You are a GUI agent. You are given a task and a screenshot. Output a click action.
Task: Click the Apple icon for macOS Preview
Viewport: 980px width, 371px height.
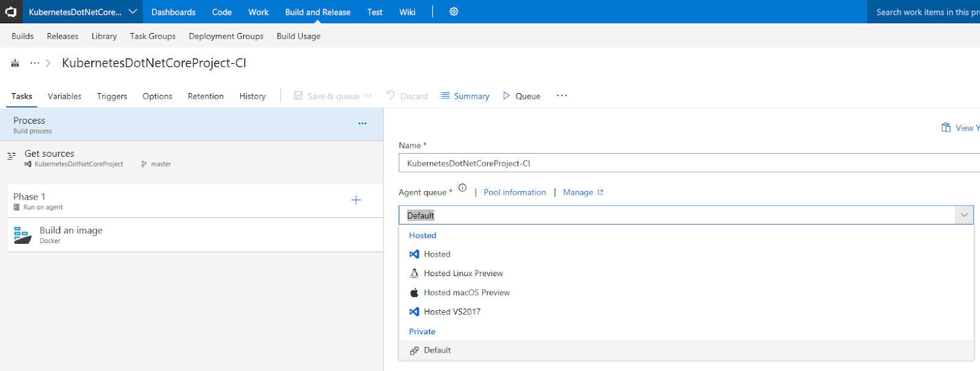pos(414,293)
